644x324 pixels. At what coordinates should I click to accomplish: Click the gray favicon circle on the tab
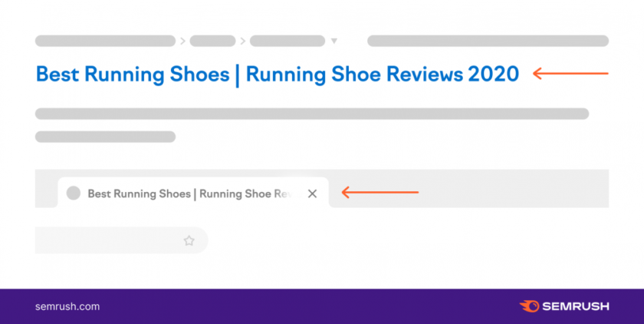(x=74, y=193)
